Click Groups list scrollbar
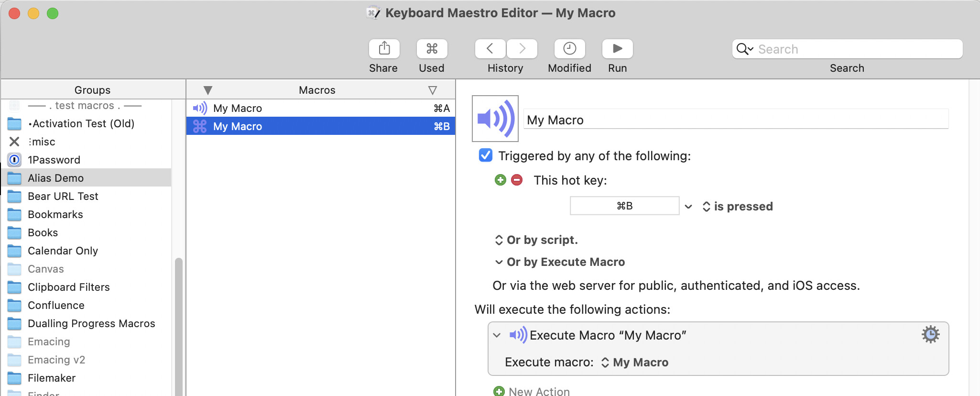Screen dimensions: 980x396 coord(179,327)
